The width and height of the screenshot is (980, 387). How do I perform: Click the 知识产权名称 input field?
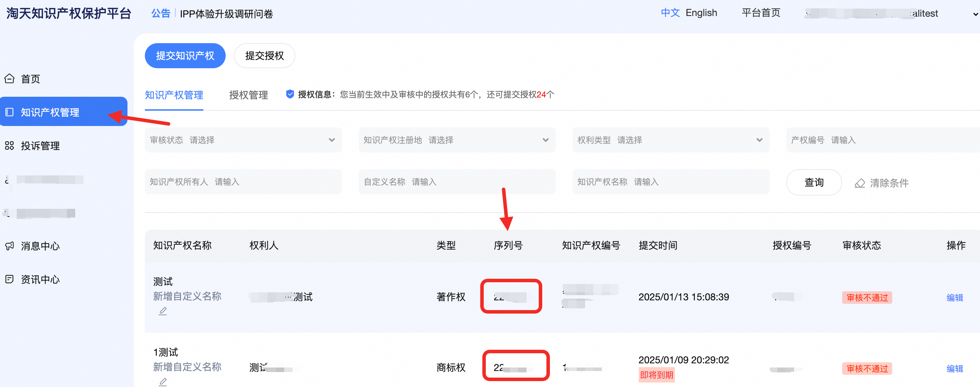tap(671, 182)
